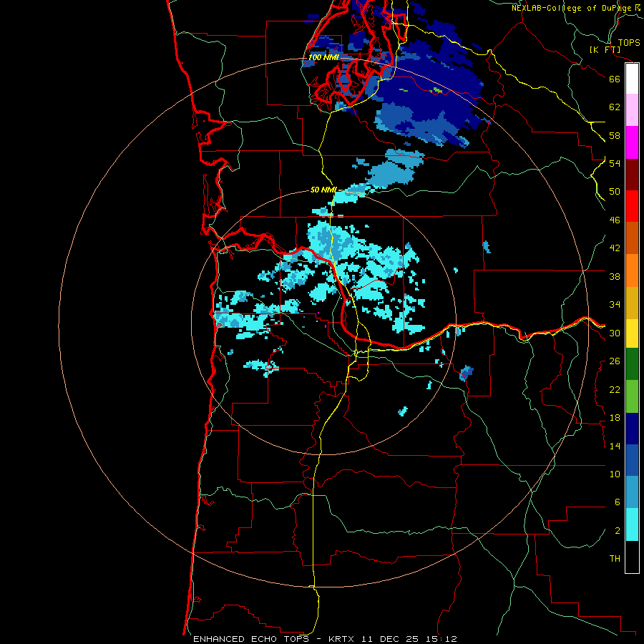Click the magenta legend swatch
This screenshot has height=644, width=644.
tap(632, 142)
